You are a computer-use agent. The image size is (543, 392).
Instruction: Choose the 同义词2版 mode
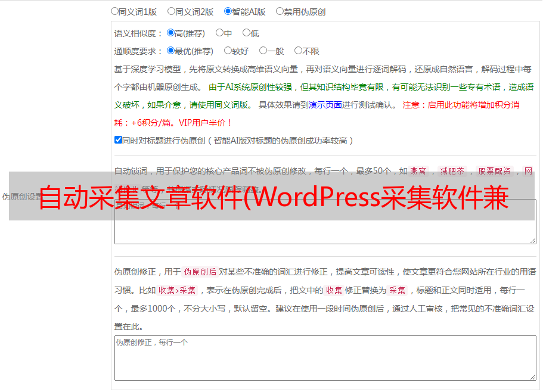tap(171, 11)
